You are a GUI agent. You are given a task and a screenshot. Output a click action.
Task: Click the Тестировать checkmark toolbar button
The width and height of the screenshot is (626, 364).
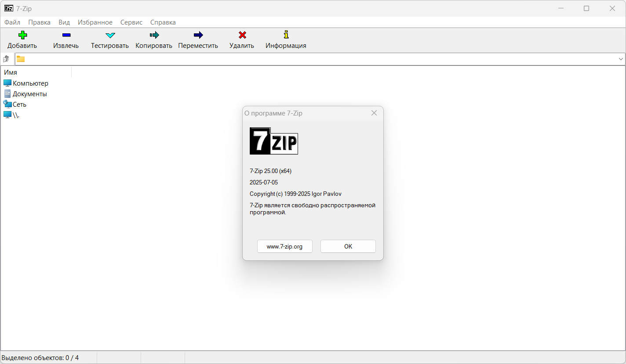pyautogui.click(x=110, y=40)
